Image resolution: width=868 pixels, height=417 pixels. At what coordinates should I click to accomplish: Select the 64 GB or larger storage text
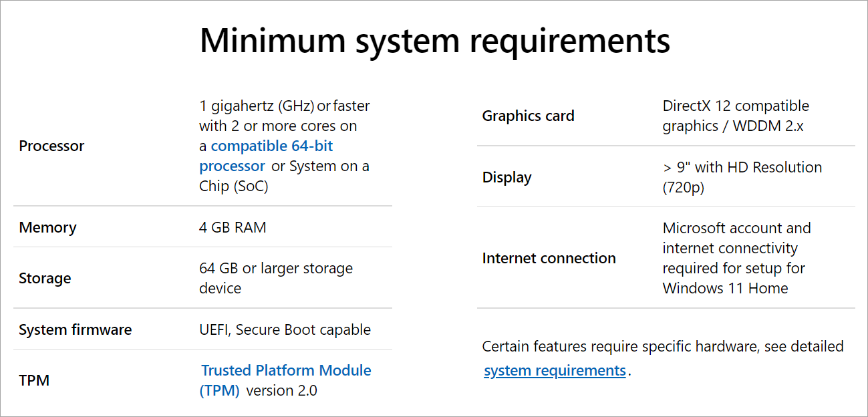[276, 278]
